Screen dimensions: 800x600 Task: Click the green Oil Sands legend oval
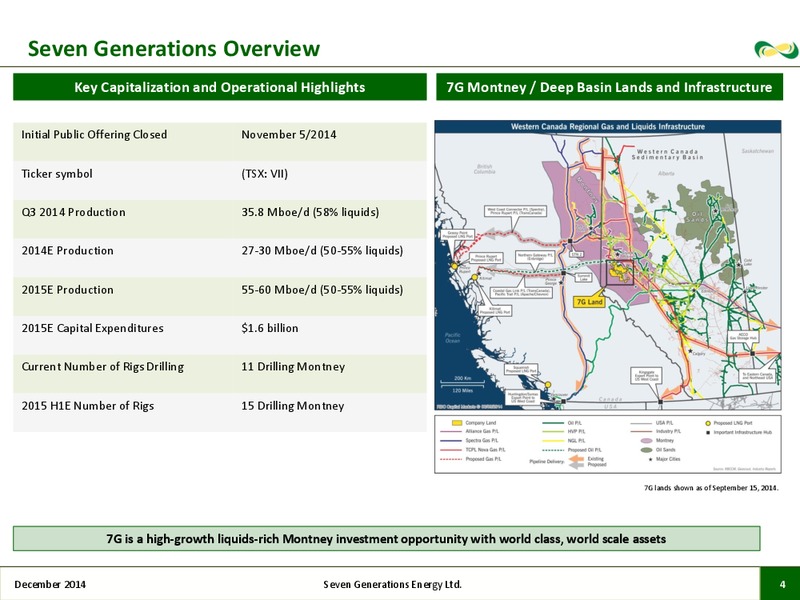pos(646,450)
